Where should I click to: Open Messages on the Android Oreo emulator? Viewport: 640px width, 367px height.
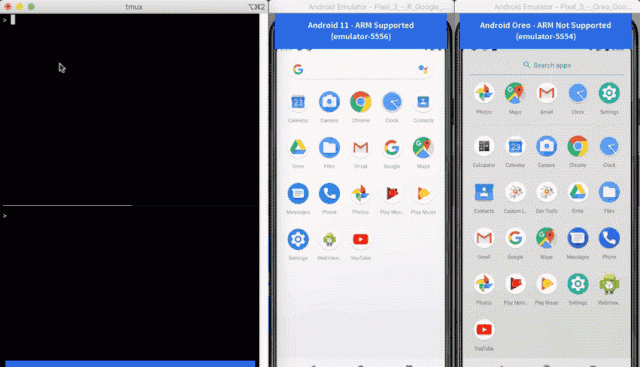coord(578,238)
